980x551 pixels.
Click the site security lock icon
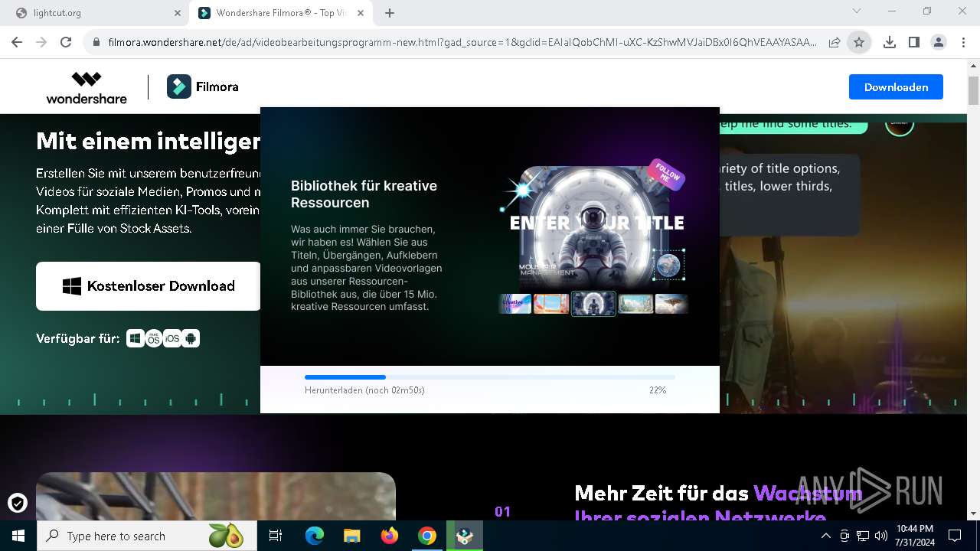coord(96,43)
